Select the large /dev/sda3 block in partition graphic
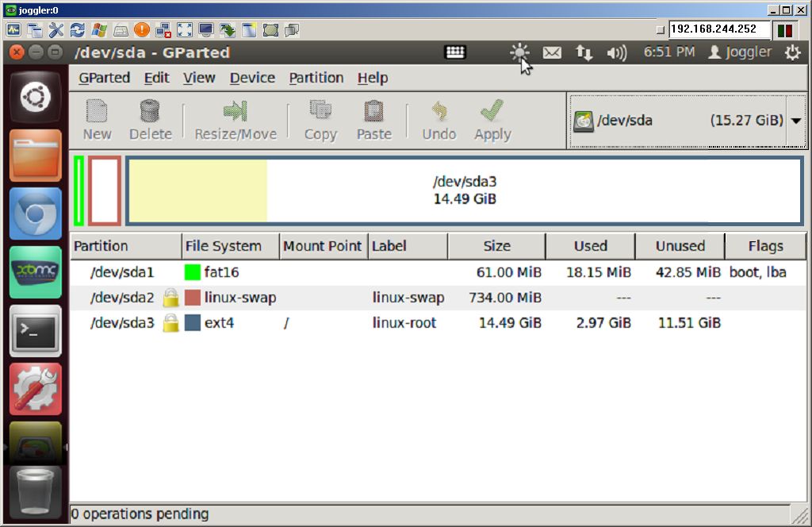812x527 pixels. coord(465,190)
